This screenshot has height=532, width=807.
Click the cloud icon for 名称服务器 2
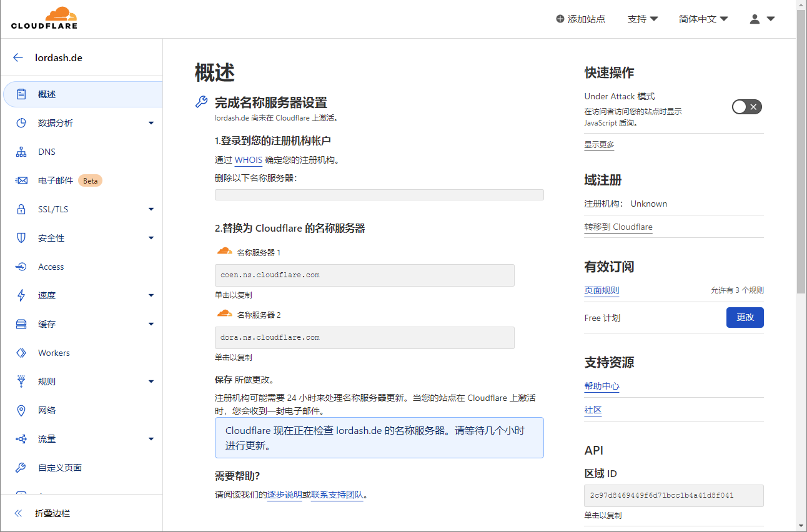(x=224, y=314)
